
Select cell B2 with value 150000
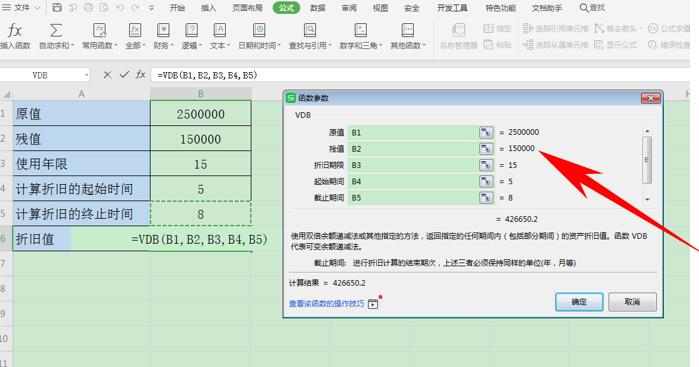201,139
